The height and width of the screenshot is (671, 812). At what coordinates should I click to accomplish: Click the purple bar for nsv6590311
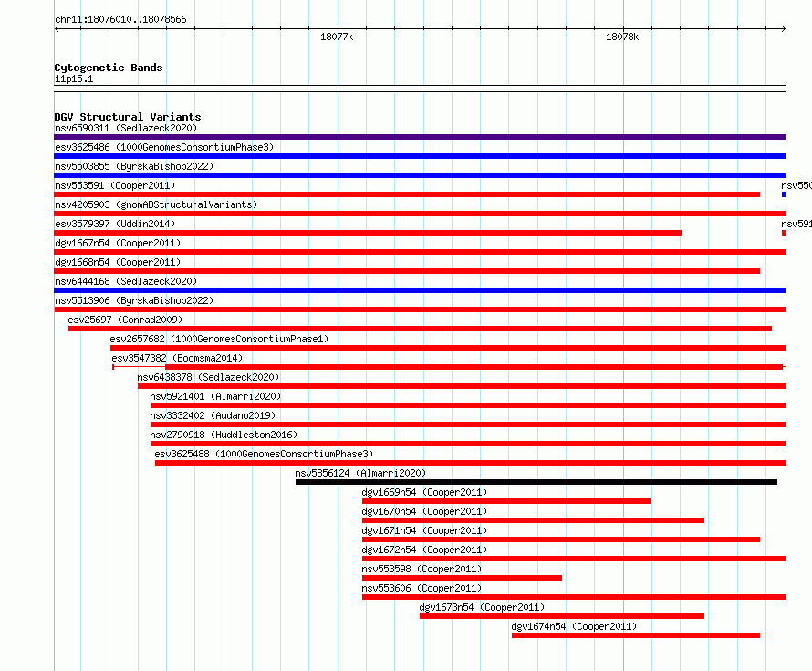pyautogui.click(x=420, y=137)
